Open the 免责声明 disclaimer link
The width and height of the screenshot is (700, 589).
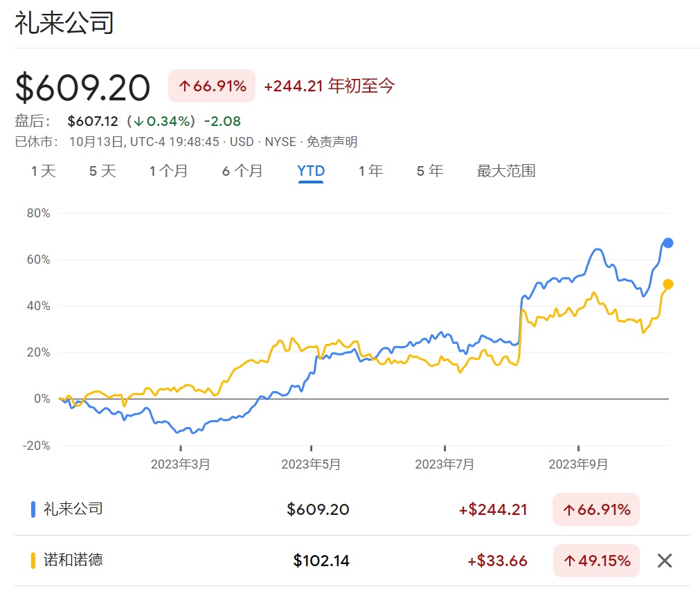(332, 142)
